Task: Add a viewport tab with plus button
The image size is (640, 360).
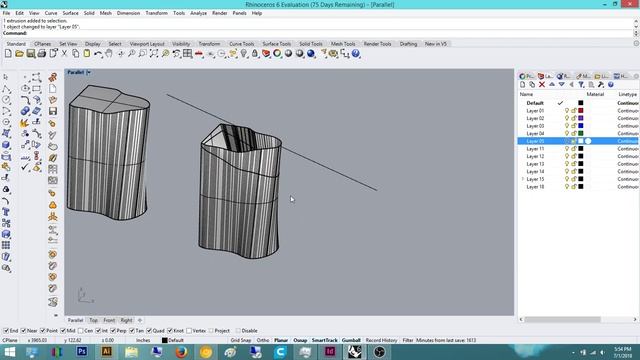Action: pyautogui.click(x=140, y=320)
